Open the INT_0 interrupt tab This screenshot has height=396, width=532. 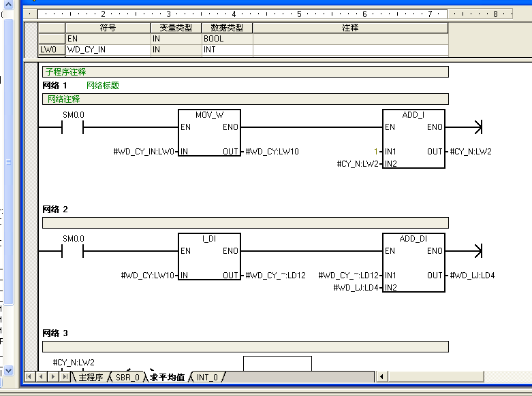tap(207, 377)
